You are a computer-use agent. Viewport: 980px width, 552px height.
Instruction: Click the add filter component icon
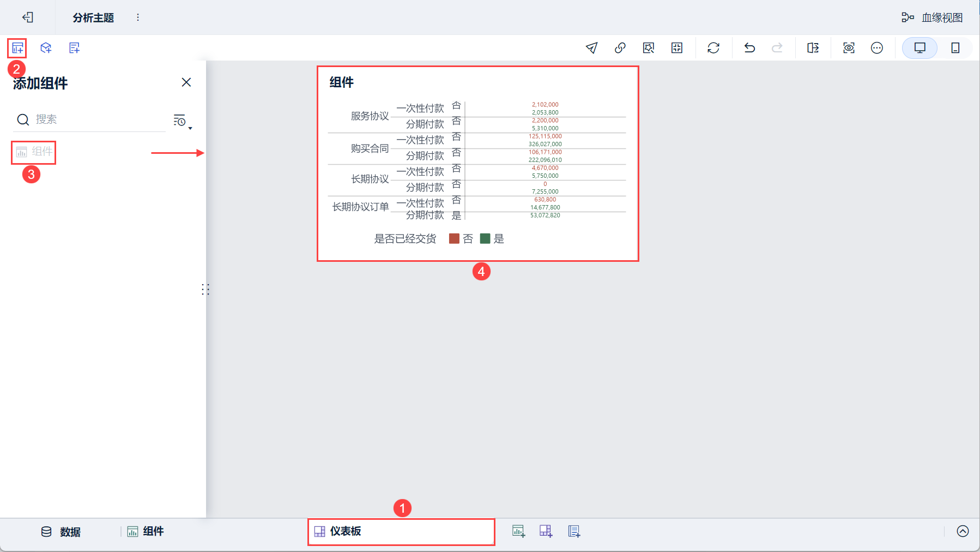(x=46, y=48)
